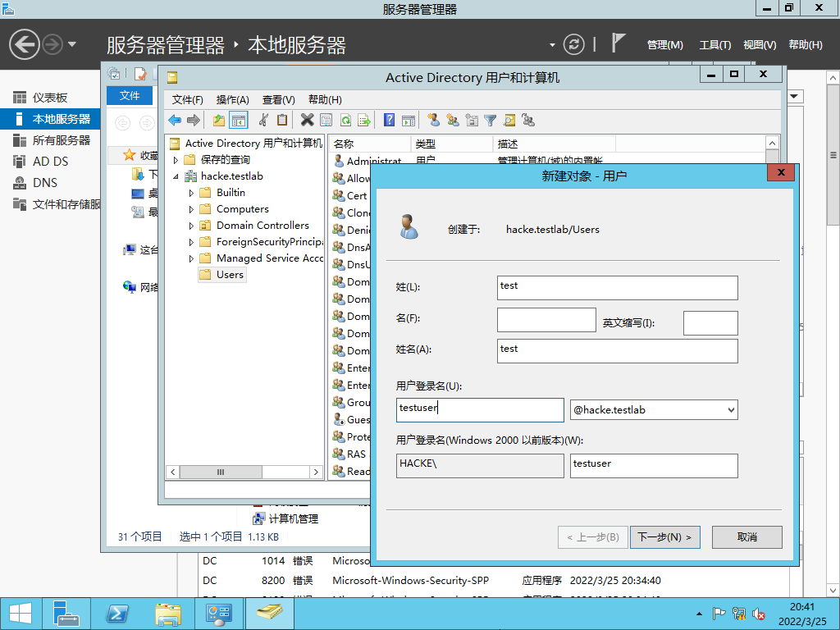Click create new organizational unit icon

[x=472, y=121]
